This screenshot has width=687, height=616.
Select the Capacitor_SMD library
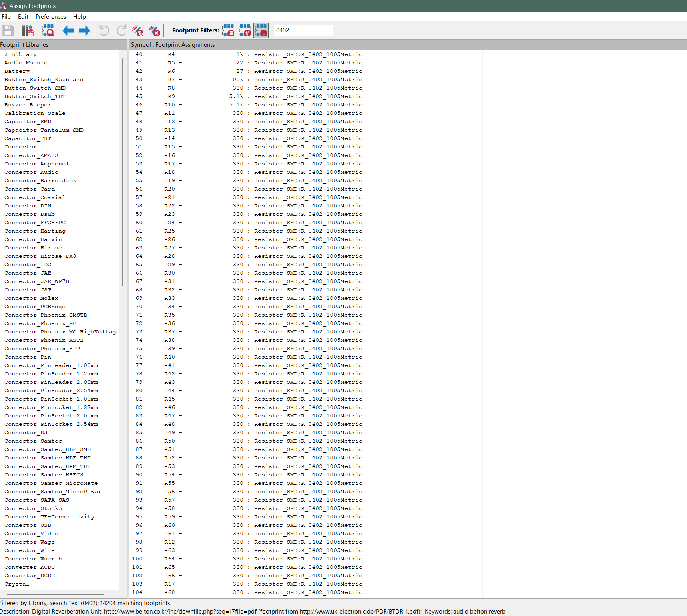[28, 122]
